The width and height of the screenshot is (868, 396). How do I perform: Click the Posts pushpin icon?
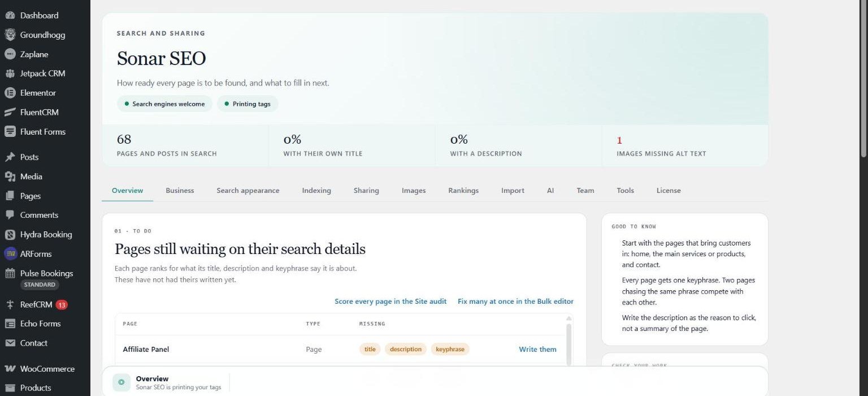pos(10,157)
